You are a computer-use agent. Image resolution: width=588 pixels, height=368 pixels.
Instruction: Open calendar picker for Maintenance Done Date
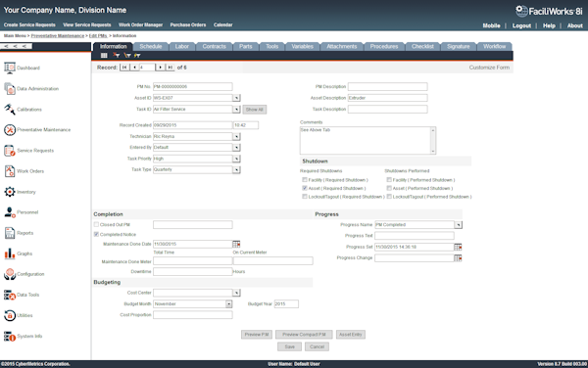pyautogui.click(x=236, y=244)
